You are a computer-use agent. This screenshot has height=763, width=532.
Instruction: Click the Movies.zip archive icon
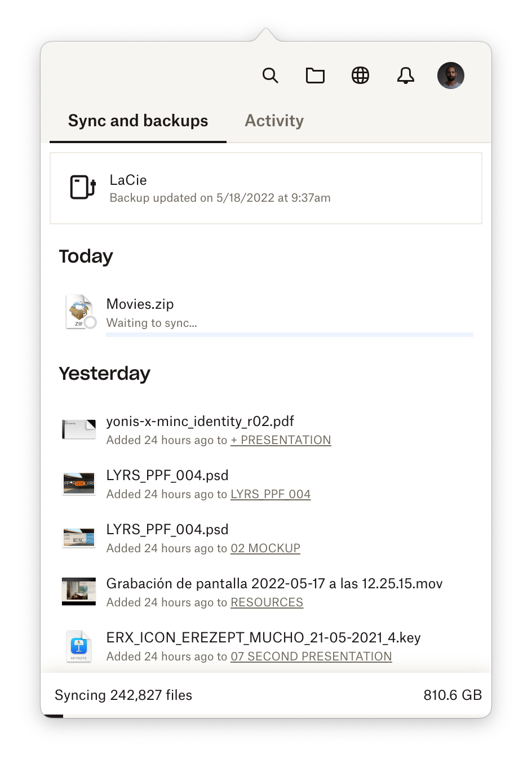point(80,312)
